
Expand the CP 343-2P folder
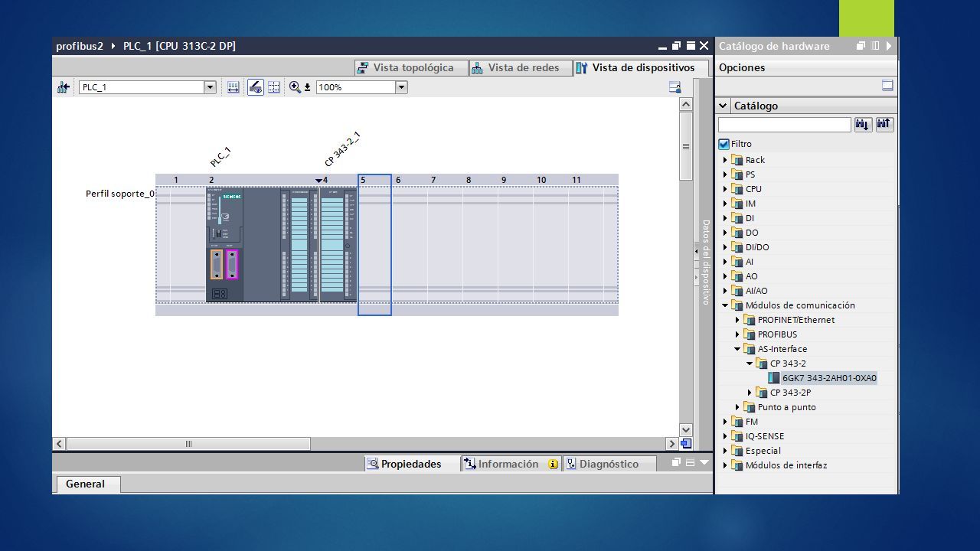pyautogui.click(x=750, y=393)
